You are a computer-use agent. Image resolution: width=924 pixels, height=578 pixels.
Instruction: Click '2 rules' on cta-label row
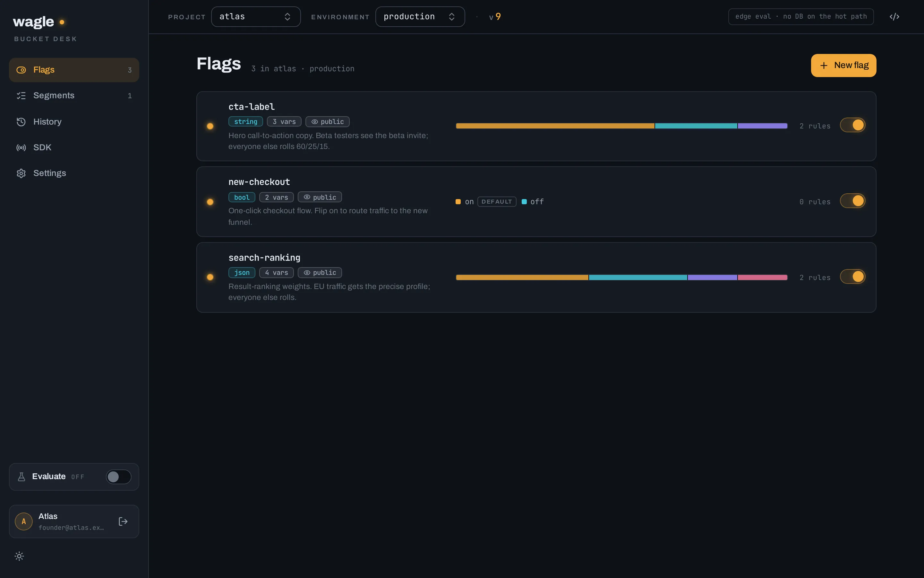pyautogui.click(x=815, y=126)
